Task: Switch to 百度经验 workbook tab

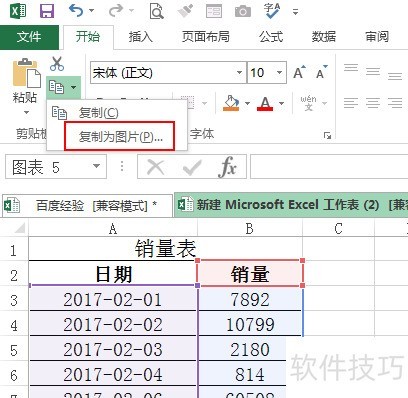Action: (x=87, y=206)
